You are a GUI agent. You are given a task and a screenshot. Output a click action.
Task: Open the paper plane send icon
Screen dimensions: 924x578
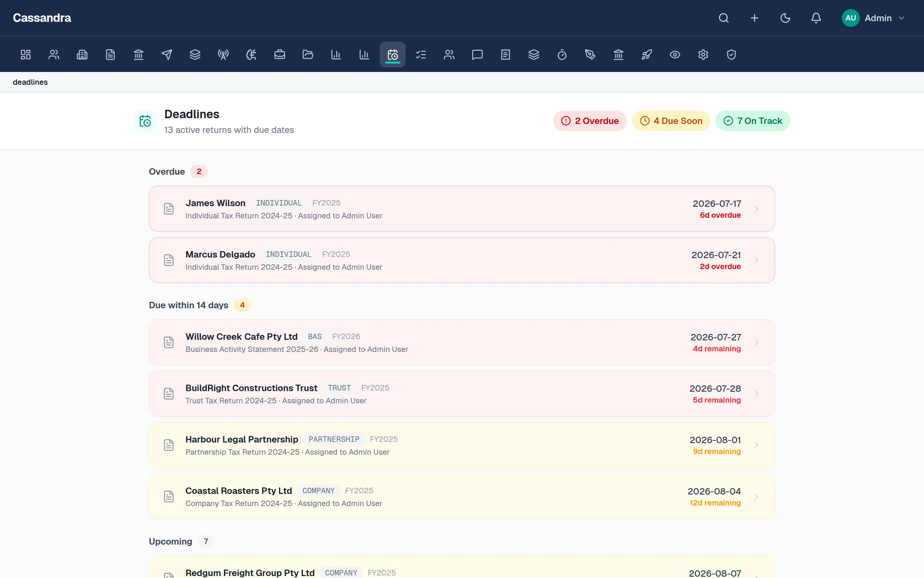pos(167,54)
